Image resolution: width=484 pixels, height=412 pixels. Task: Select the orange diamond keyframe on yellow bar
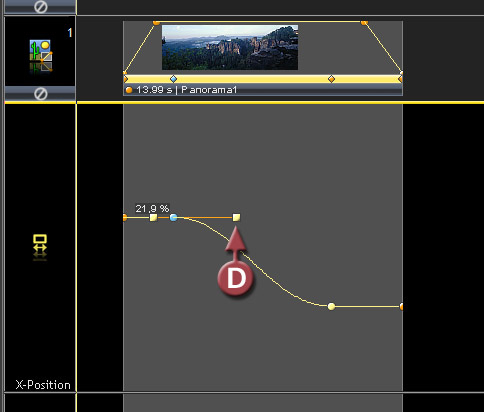point(331,79)
